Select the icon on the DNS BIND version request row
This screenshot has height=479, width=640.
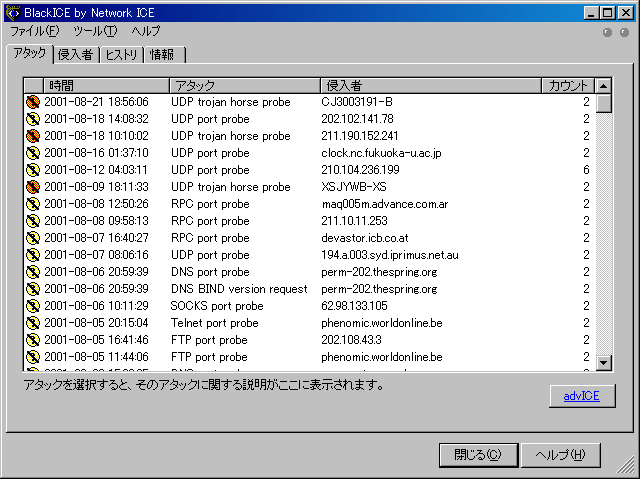coord(33,288)
